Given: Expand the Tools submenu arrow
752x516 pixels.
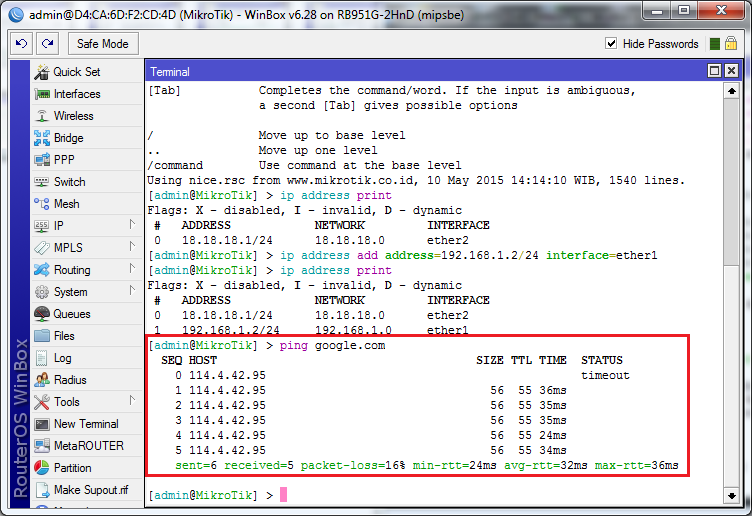Looking at the screenshot, I should (132, 400).
